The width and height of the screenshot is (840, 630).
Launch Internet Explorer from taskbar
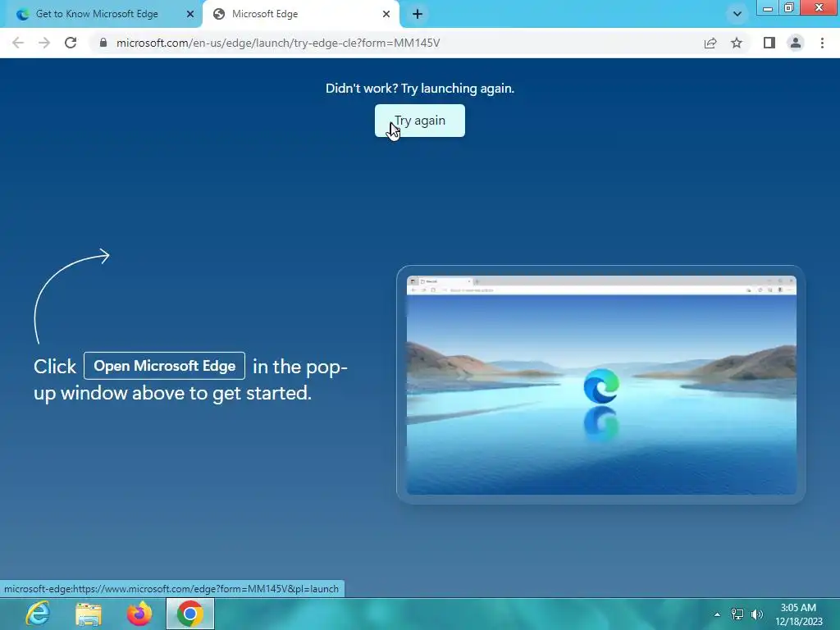pyautogui.click(x=38, y=614)
